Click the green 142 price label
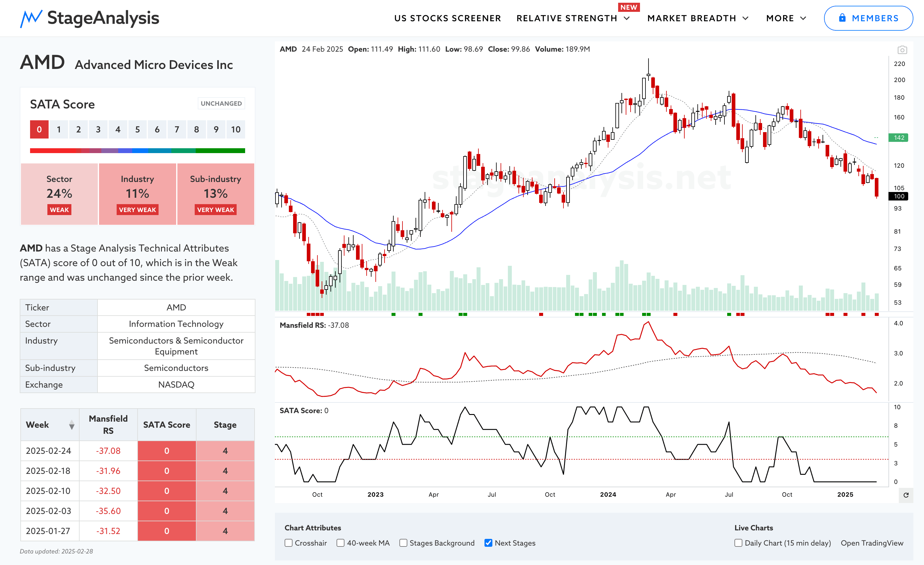Screen dimensions: 924x565 pyautogui.click(x=899, y=138)
